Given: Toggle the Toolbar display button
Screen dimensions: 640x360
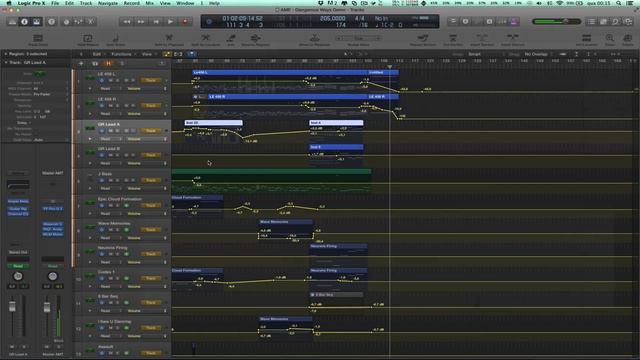Looking at the screenshot, I should tap(36, 21).
